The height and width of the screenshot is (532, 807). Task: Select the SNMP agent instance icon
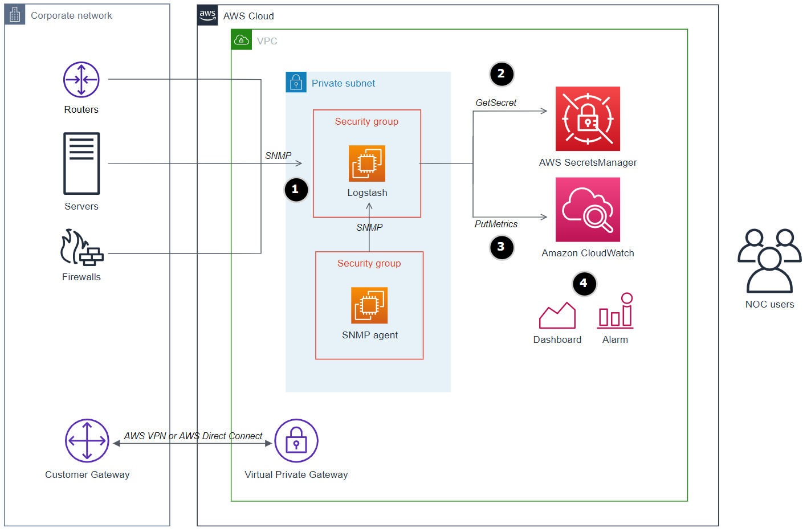point(369,305)
